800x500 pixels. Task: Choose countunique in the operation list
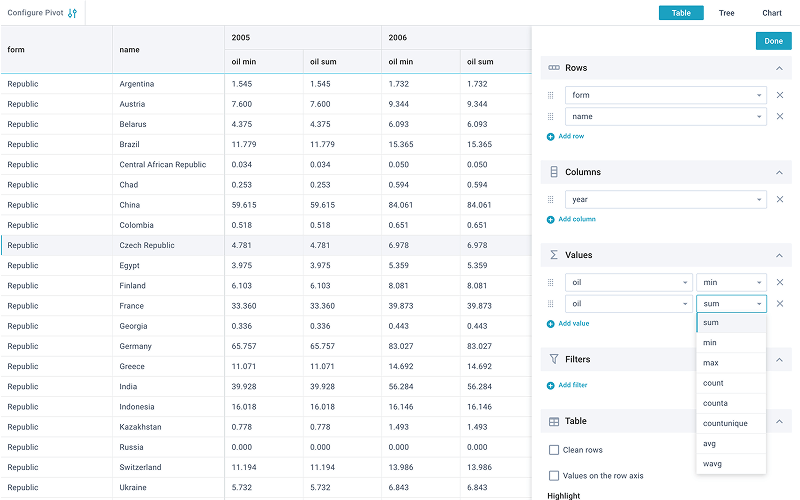click(731, 423)
